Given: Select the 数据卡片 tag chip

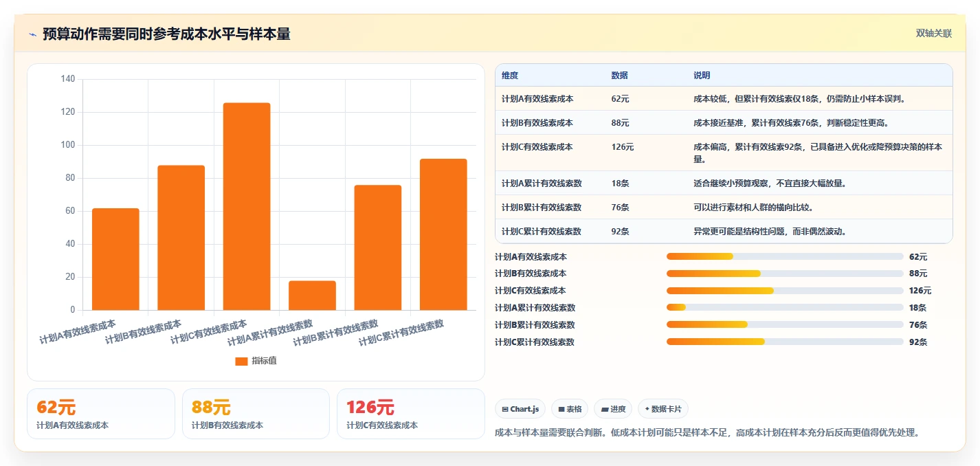Looking at the screenshot, I should tap(663, 409).
